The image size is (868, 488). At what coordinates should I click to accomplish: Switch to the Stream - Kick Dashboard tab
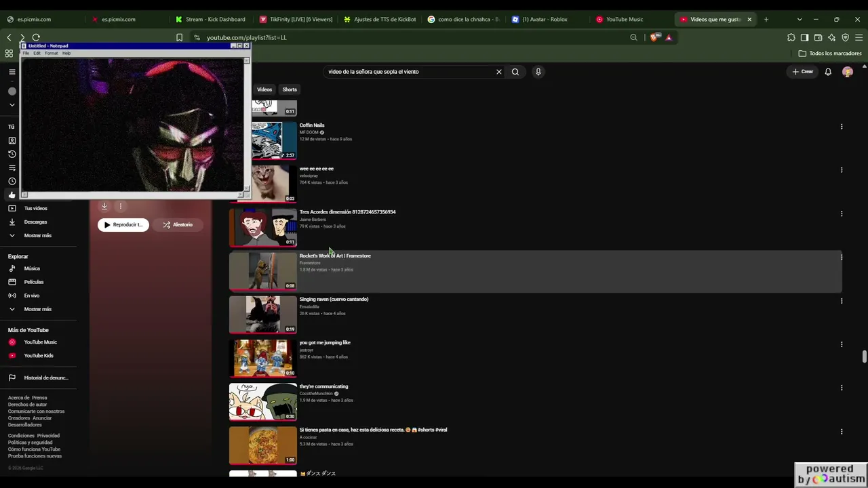210,19
